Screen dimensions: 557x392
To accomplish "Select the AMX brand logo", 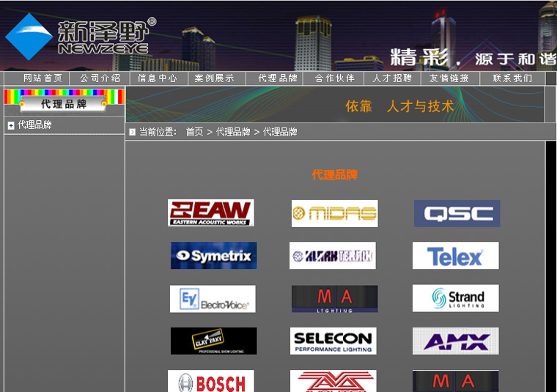I will (455, 341).
